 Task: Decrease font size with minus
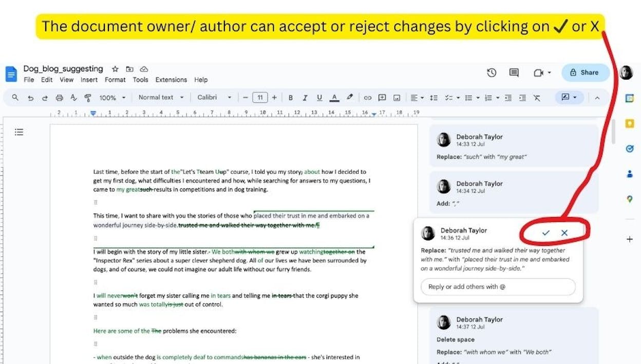(x=246, y=98)
